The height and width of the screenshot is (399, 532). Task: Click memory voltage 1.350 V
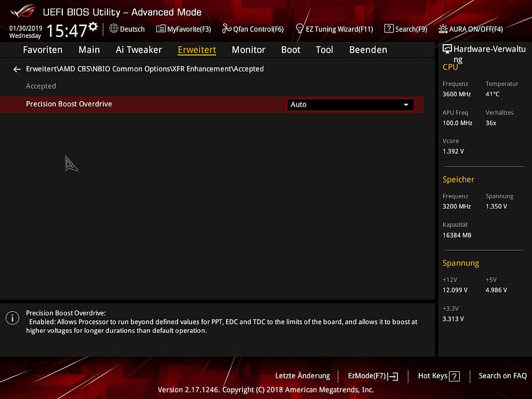pyautogui.click(x=496, y=206)
